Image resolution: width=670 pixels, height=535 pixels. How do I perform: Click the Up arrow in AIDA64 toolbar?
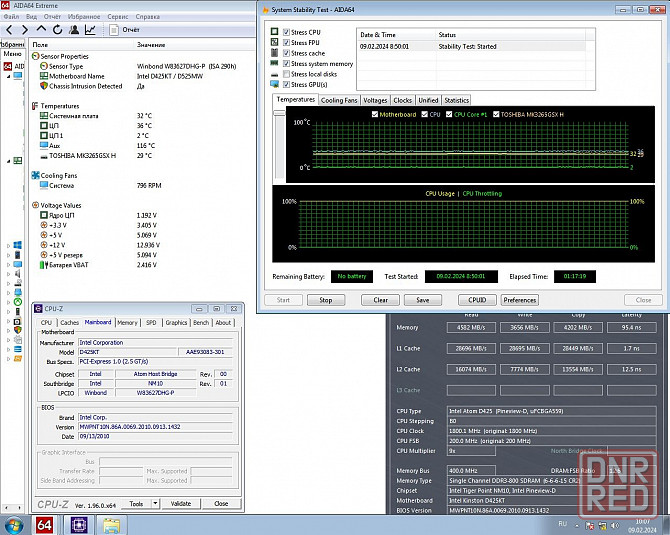coord(41,30)
